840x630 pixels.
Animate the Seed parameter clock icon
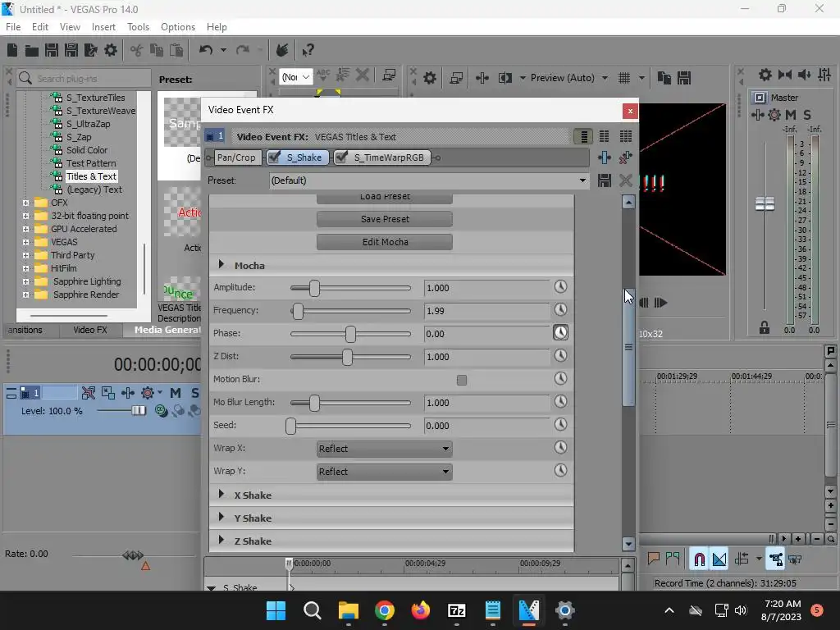pyautogui.click(x=560, y=425)
